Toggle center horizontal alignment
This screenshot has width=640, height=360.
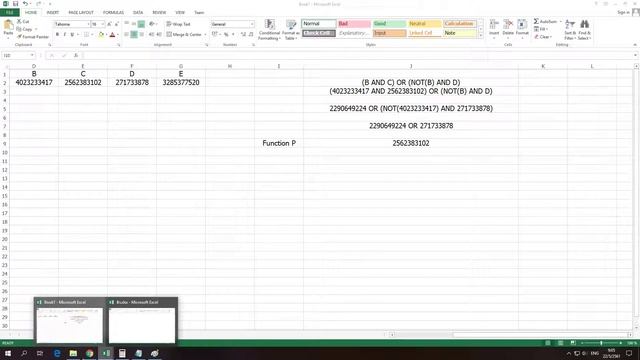pos(134,35)
